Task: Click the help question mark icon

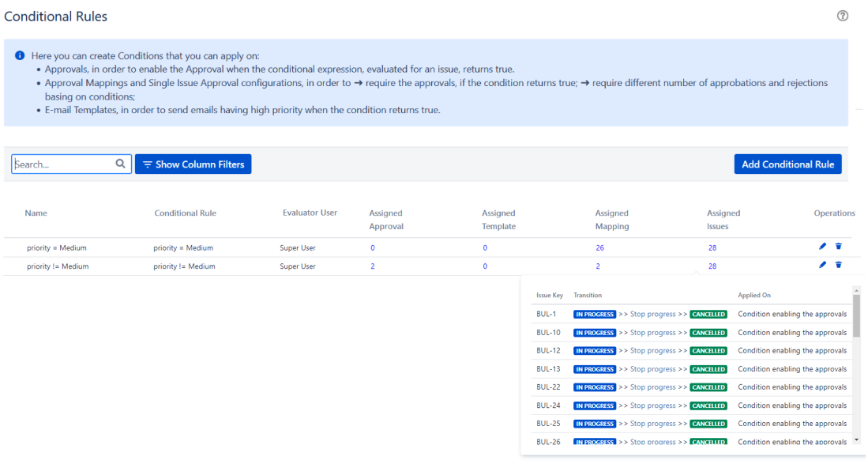Action: coord(843,16)
